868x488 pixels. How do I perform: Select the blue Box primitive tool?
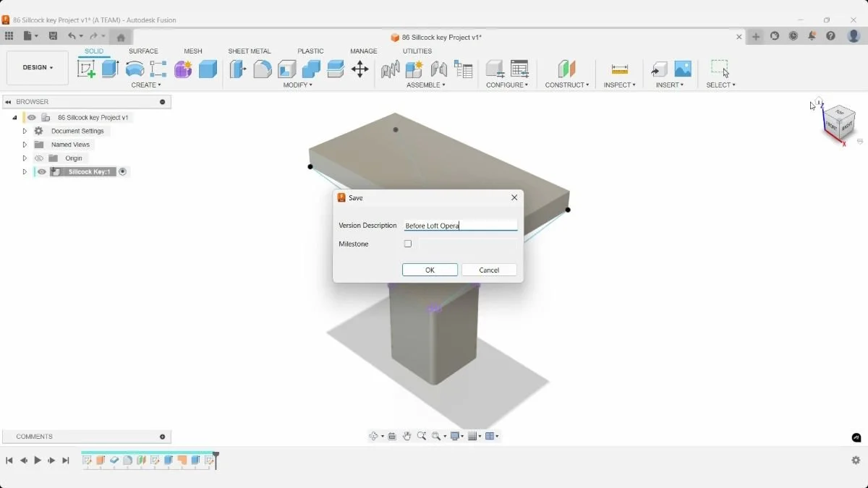208,69
